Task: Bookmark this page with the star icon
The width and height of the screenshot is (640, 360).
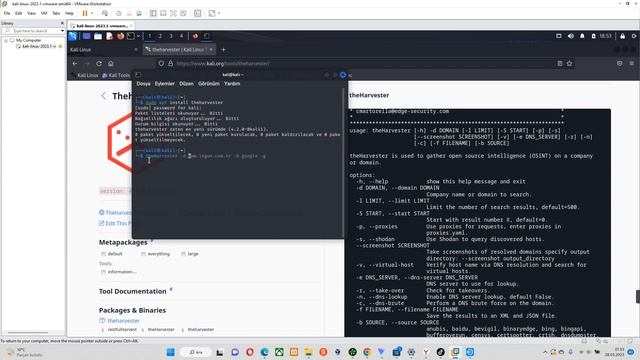Action: (x=569, y=63)
